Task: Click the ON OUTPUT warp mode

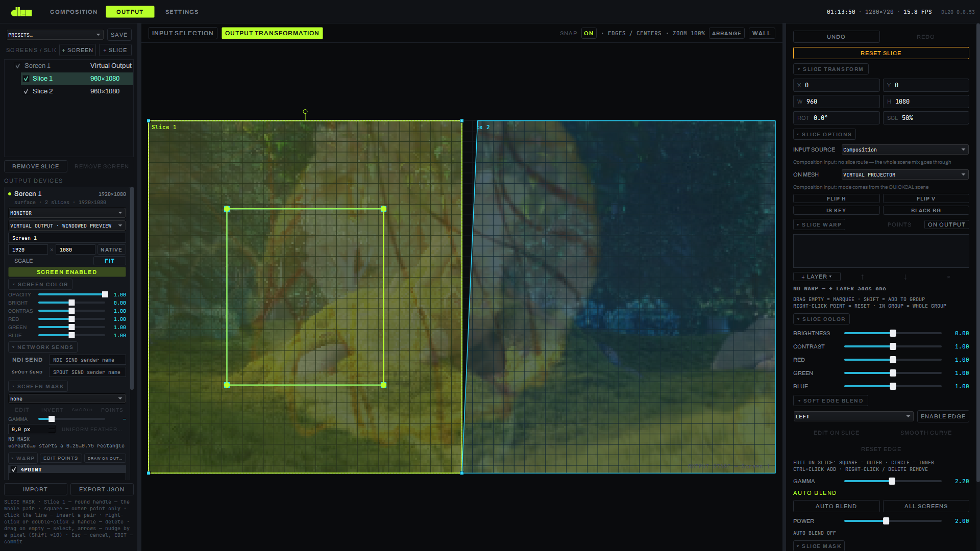Action: click(x=946, y=224)
